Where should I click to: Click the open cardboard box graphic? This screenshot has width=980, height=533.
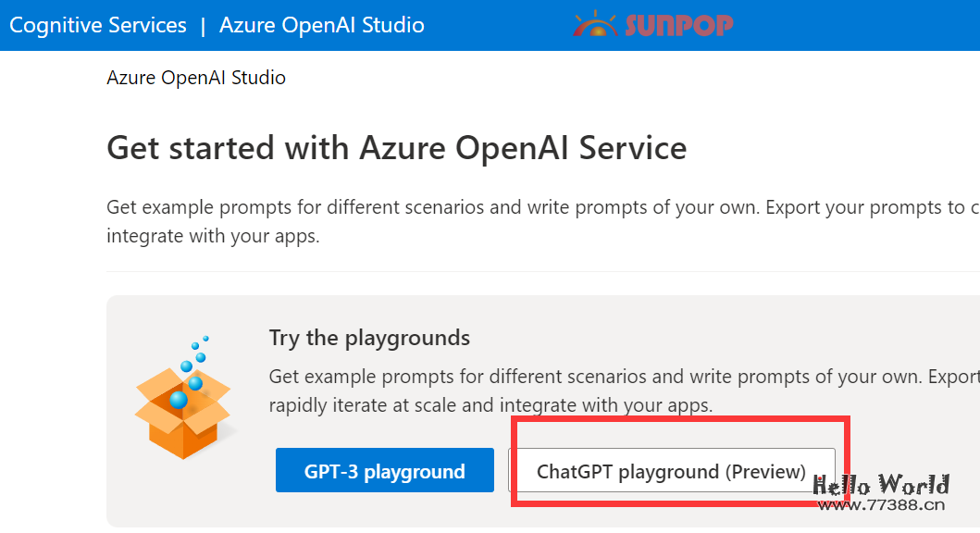182,426
